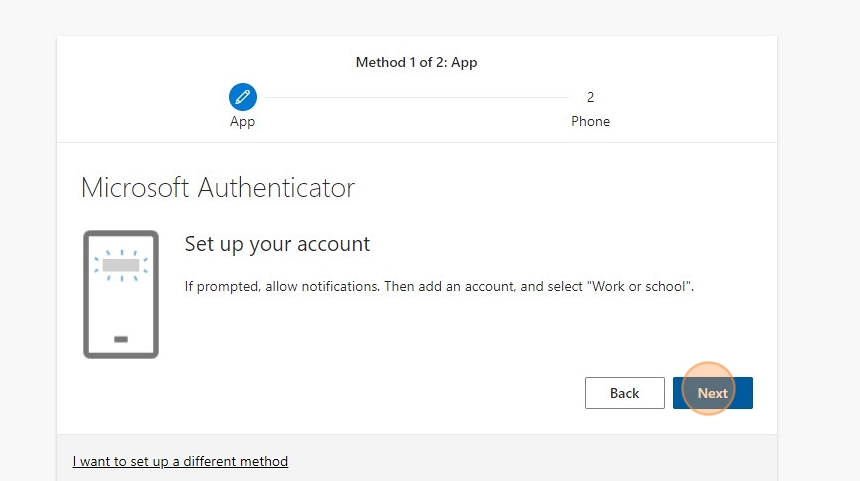Screen dimensions: 860x481
Task: Click the progress line between App and Phone
Action: tap(417, 98)
